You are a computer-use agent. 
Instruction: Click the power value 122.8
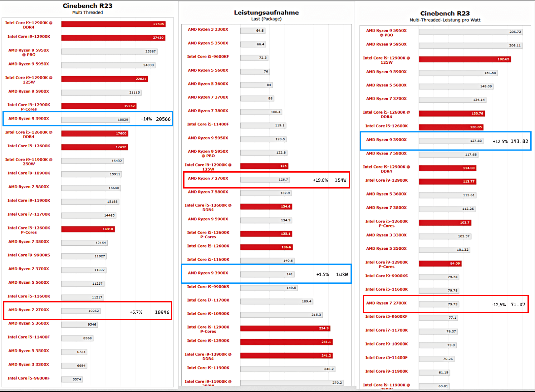(281, 153)
